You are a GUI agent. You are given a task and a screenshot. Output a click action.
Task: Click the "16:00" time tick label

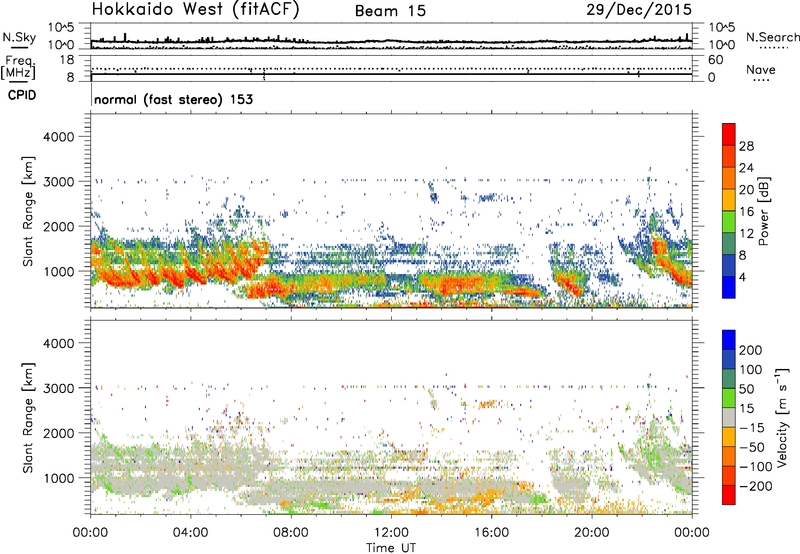491,533
